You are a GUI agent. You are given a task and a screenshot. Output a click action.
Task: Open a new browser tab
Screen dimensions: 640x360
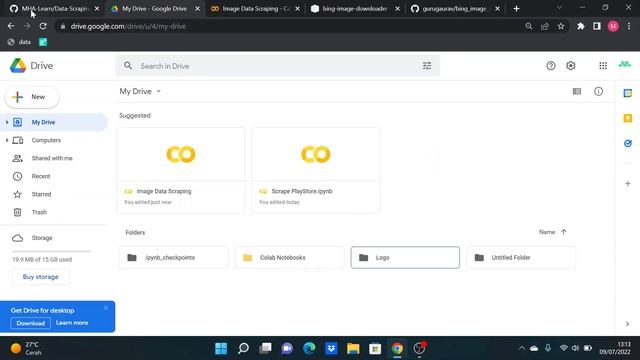point(516,9)
